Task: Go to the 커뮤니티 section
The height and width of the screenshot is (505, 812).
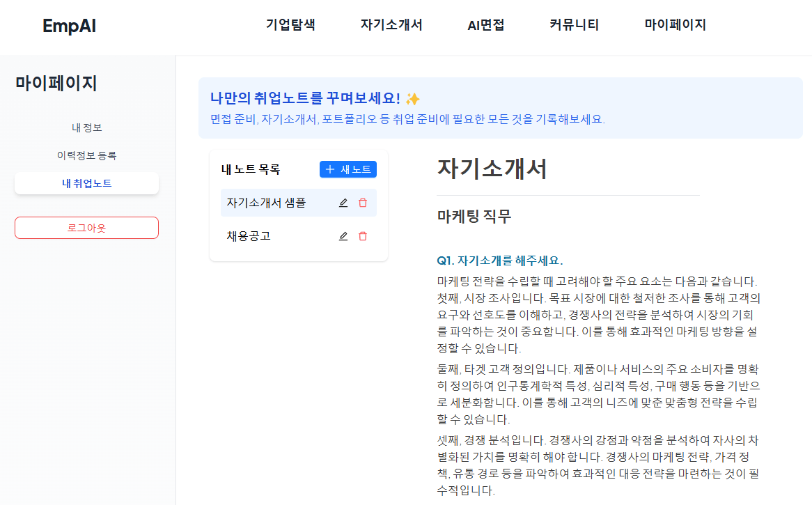Action: (574, 24)
